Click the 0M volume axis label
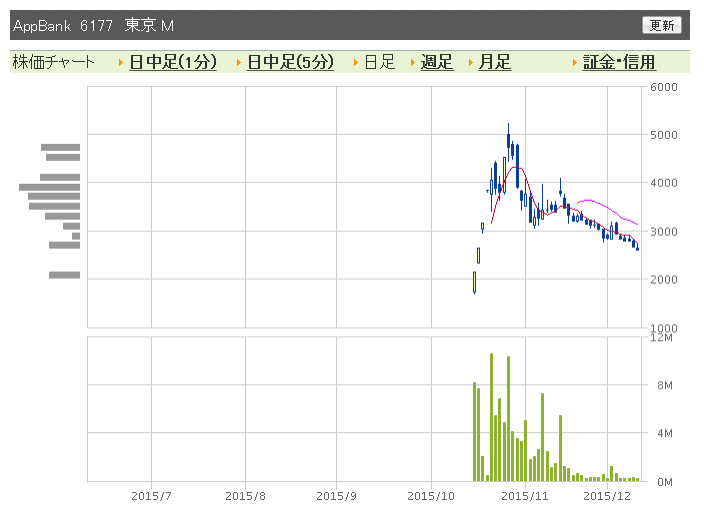 pos(664,482)
